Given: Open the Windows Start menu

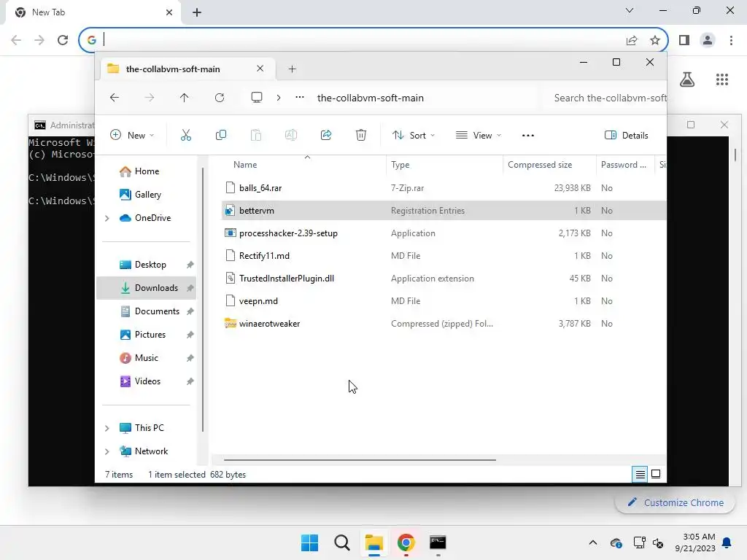Looking at the screenshot, I should pyautogui.click(x=309, y=542).
